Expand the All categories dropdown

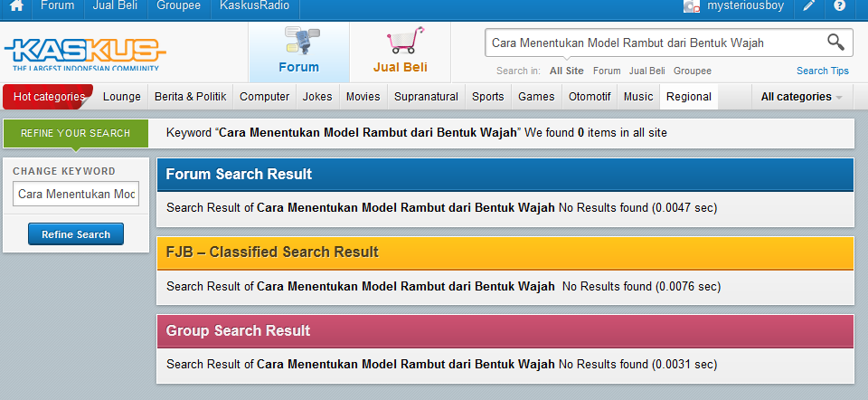tap(801, 97)
